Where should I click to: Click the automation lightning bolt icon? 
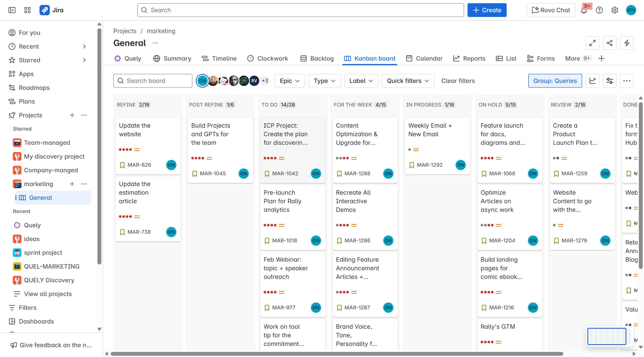(x=627, y=43)
